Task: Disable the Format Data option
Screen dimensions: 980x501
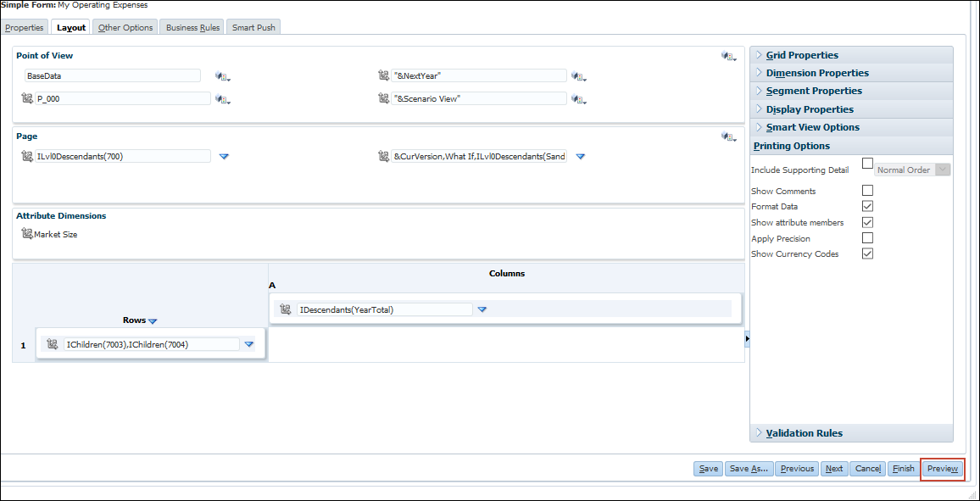Action: point(867,206)
